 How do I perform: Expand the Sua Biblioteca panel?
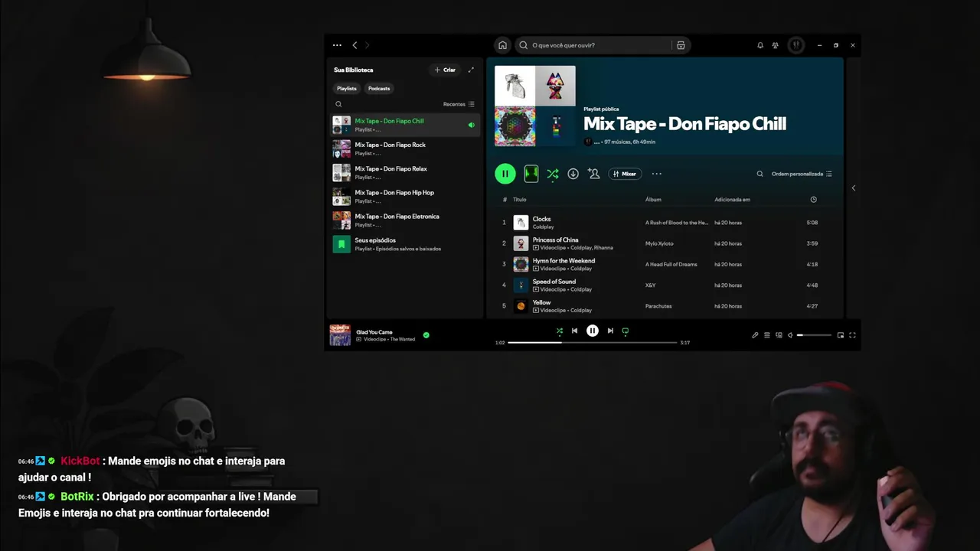click(471, 70)
